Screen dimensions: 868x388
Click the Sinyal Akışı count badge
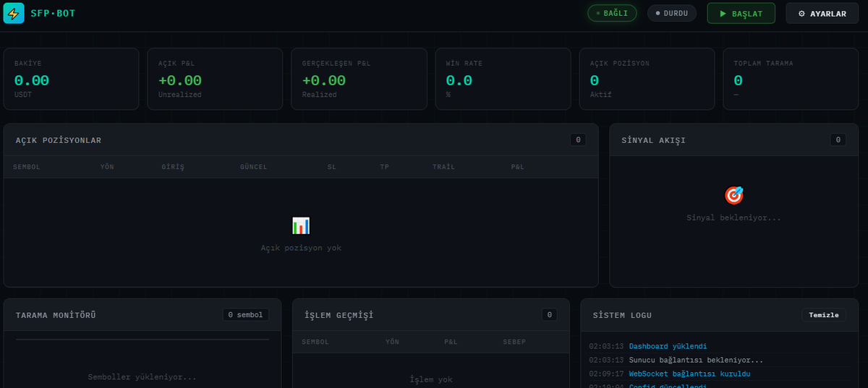pyautogui.click(x=838, y=140)
